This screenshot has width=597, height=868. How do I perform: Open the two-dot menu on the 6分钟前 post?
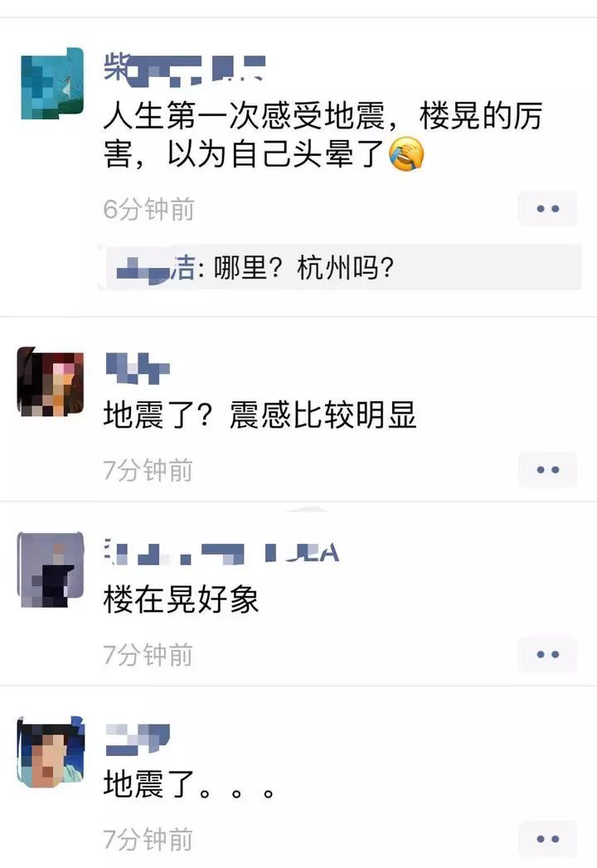coord(547,209)
